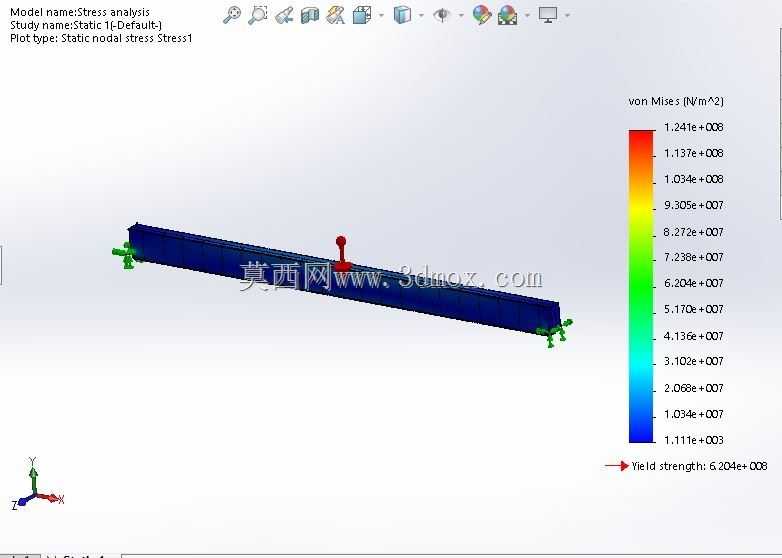Click the legend value 4.136e+007

point(693,336)
